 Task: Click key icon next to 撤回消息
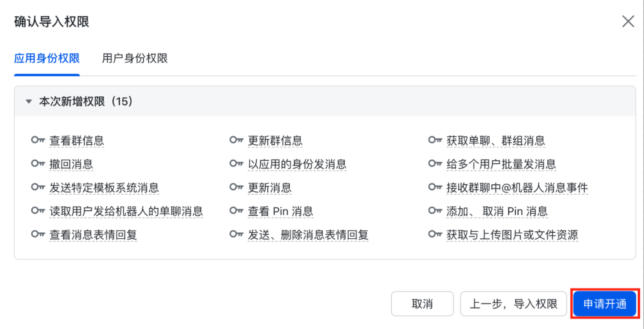point(38,164)
